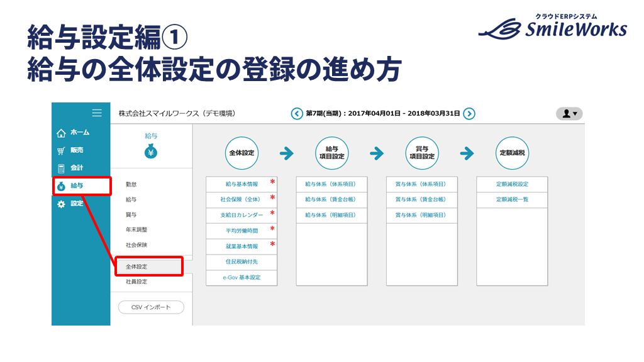Open 給与基本情報 link
This screenshot has width=644, height=362.
point(241,184)
